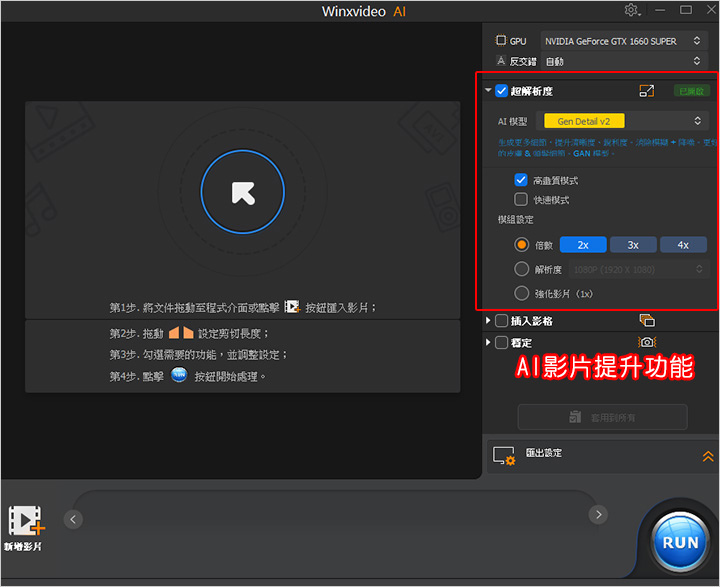The height and width of the screenshot is (587, 720).
Task: Click the 套用到所有 button
Action: [602, 417]
